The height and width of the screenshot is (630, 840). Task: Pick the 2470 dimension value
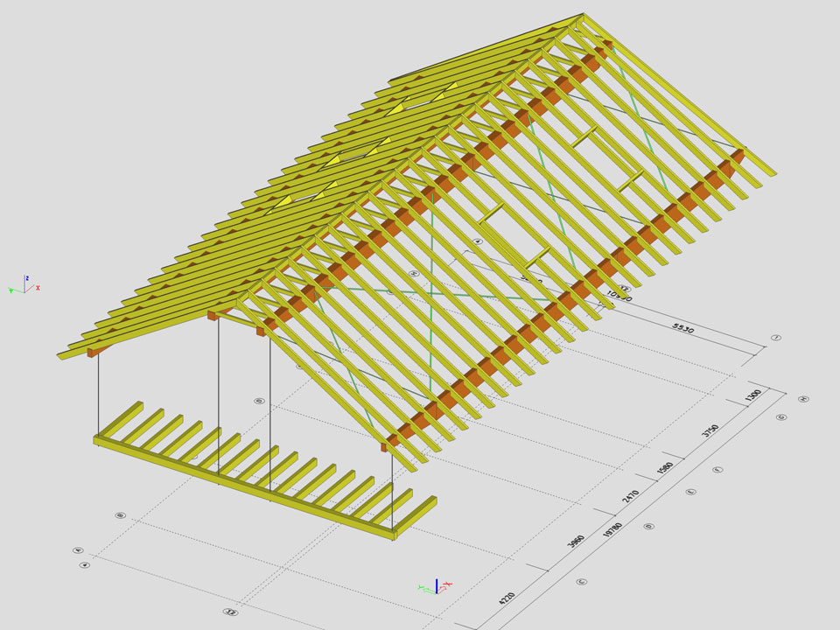point(631,496)
